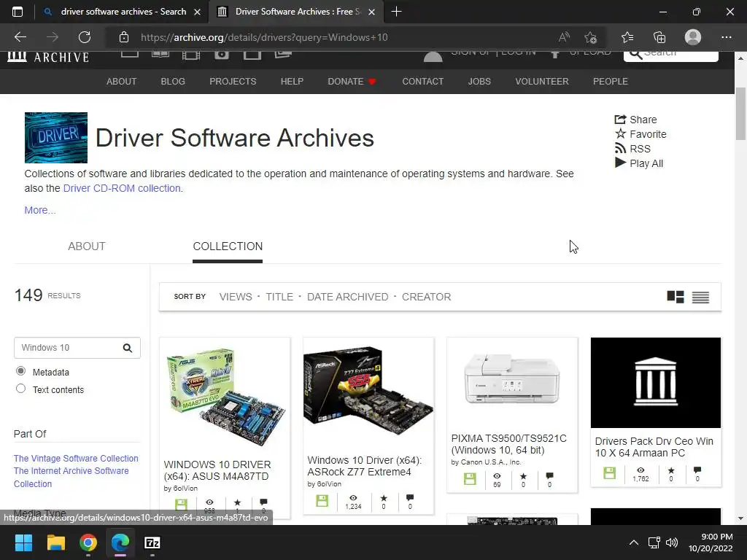The height and width of the screenshot is (560, 747).
Task: Switch to tile view icon
Action: [x=675, y=297]
